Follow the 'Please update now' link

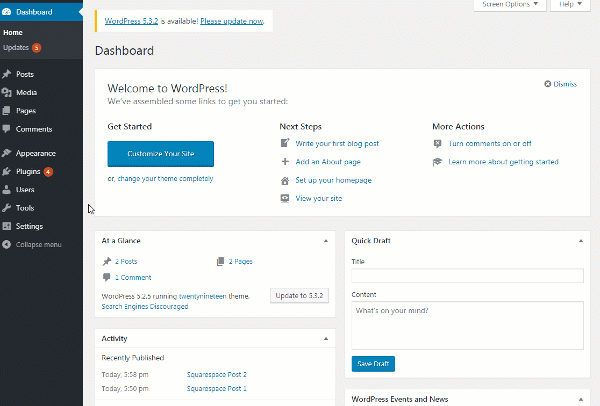235,21
